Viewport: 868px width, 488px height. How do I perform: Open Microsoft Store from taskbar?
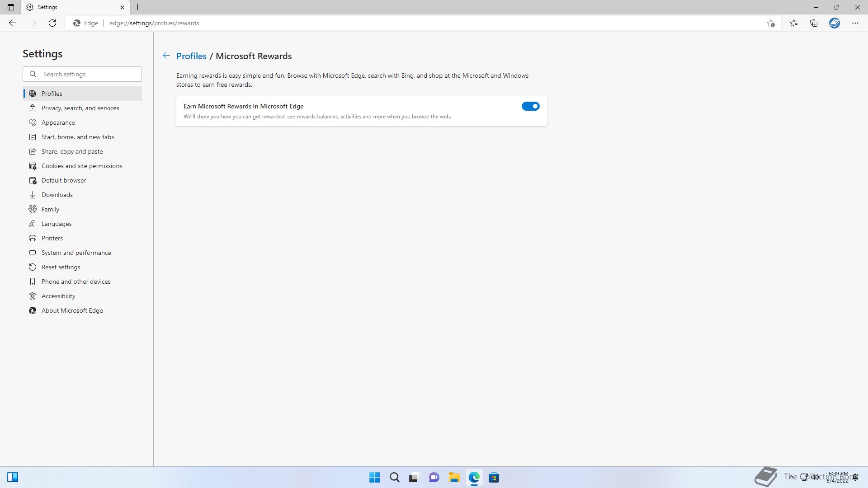pos(494,477)
